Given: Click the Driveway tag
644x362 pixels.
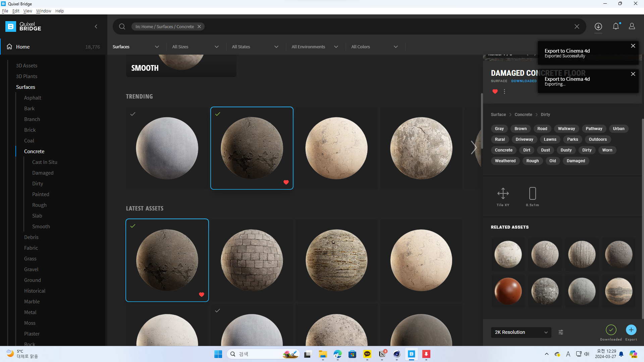Looking at the screenshot, I should coord(524,139).
